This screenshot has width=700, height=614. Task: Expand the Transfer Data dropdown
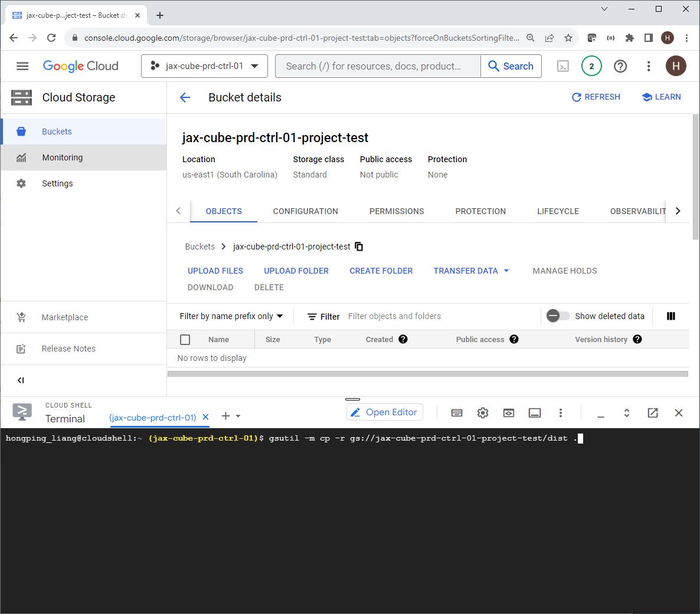tap(471, 271)
